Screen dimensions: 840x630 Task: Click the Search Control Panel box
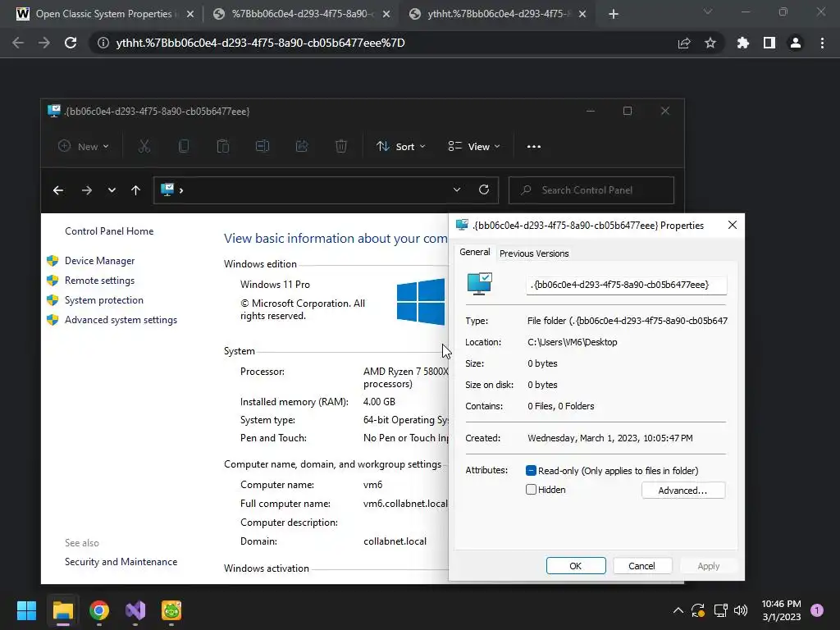(x=591, y=190)
